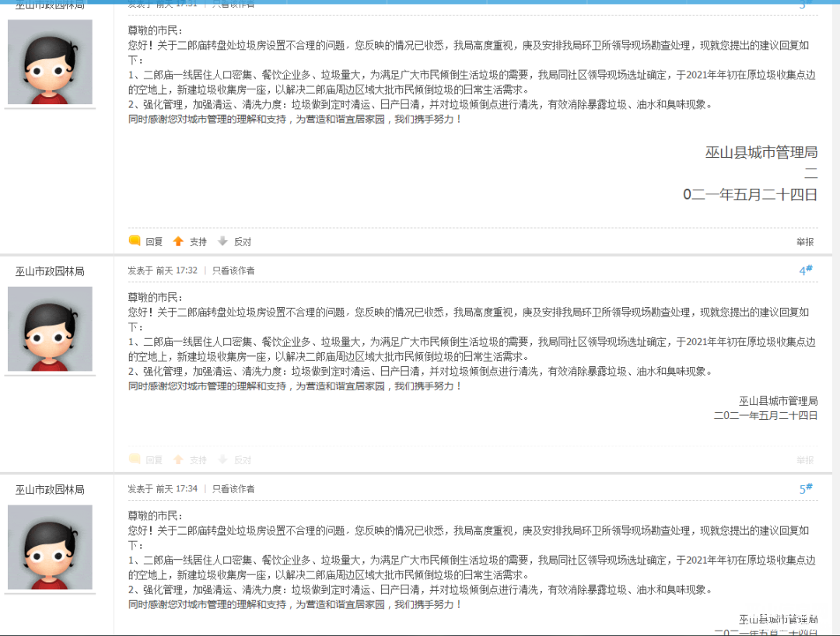The width and height of the screenshot is (840, 636).
Task: Downvote post 4# with the faded 反对 arrow
Action: (x=222, y=460)
